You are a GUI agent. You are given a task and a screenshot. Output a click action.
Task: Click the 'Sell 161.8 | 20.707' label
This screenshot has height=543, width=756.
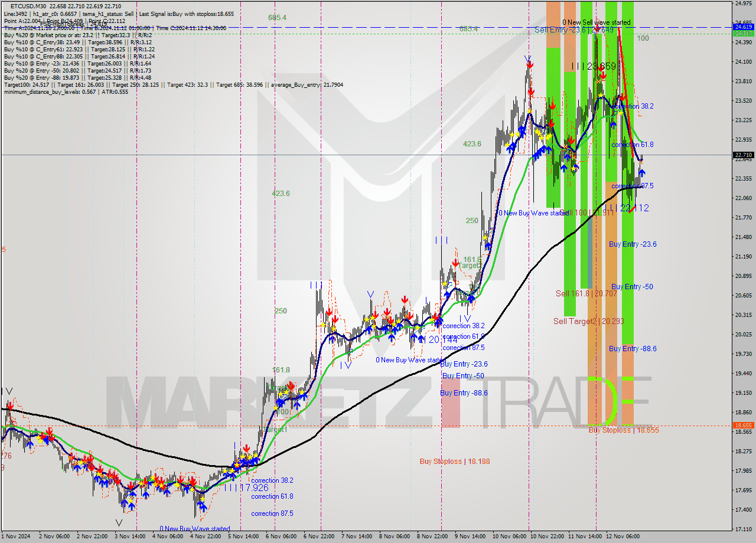pyautogui.click(x=586, y=293)
